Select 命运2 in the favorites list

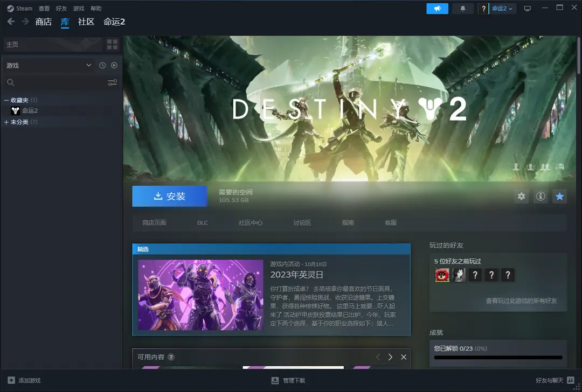30,110
